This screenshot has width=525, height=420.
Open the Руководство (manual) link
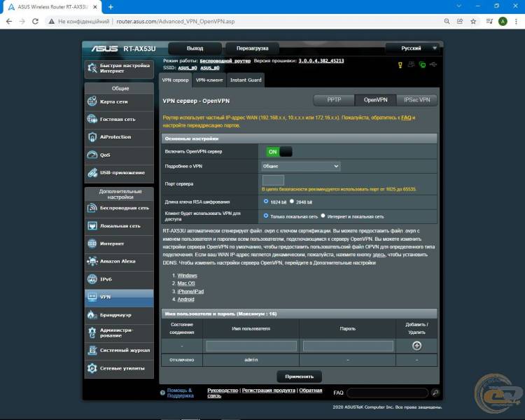(223, 390)
